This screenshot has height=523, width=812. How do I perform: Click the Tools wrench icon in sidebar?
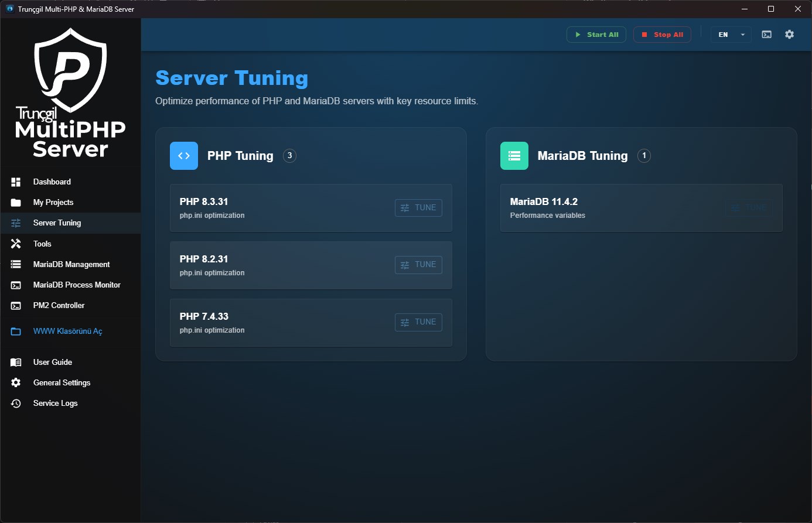pos(16,244)
